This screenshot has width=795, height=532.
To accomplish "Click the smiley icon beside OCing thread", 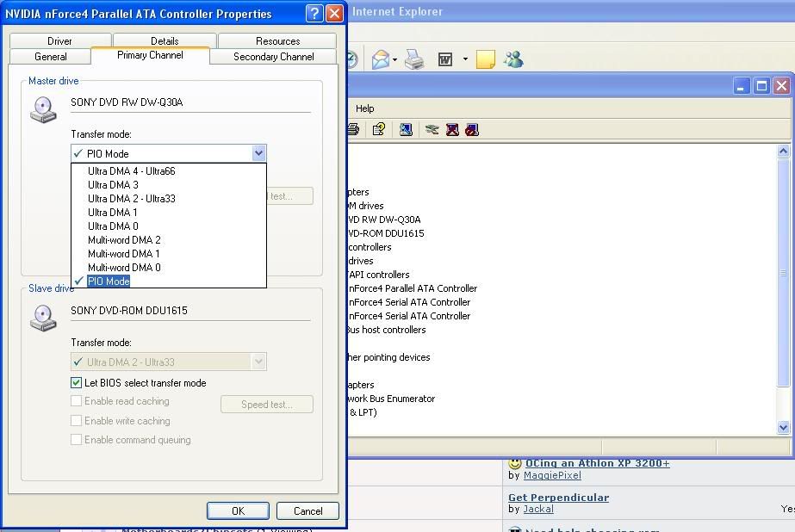I will [514, 462].
